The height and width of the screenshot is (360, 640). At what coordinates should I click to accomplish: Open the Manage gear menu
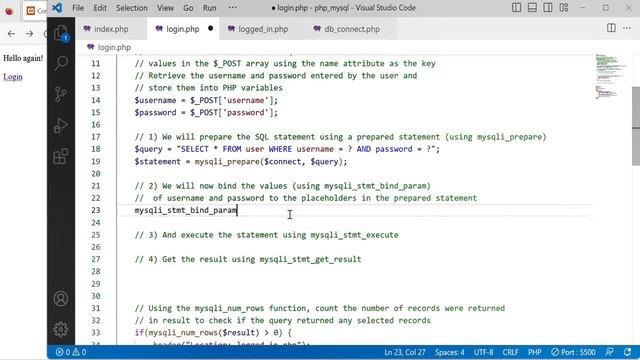click(x=61, y=329)
